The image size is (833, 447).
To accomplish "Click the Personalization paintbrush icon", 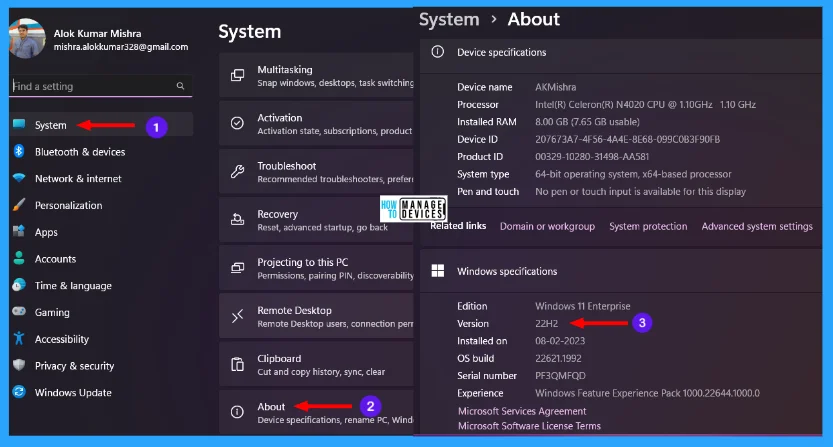I will pos(19,205).
